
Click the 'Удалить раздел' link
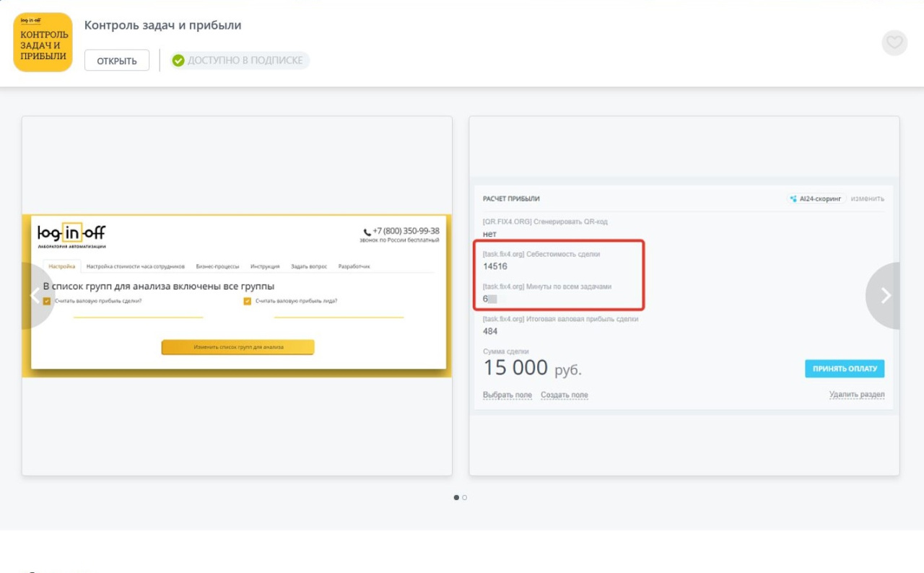pos(856,394)
